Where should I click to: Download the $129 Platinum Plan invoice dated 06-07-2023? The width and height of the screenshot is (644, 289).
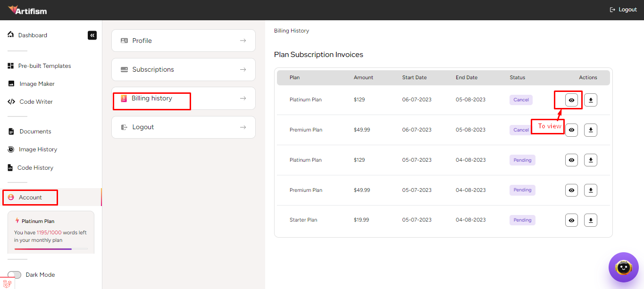point(590,100)
